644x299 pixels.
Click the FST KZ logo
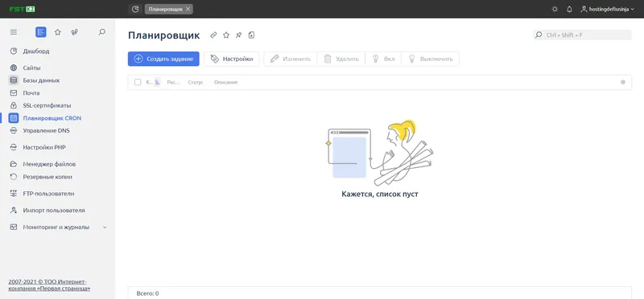click(23, 9)
